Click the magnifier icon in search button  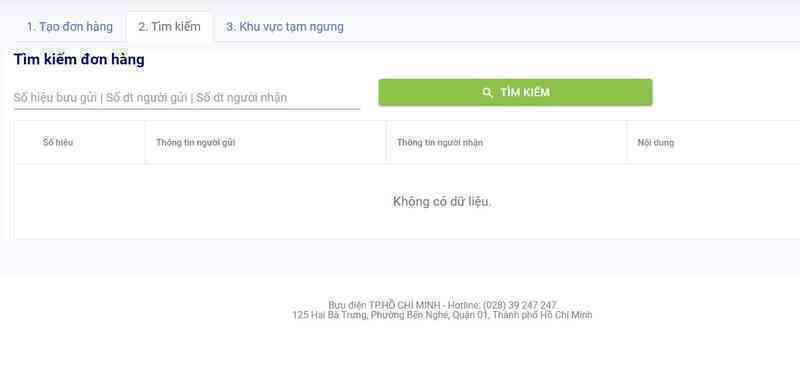click(487, 92)
